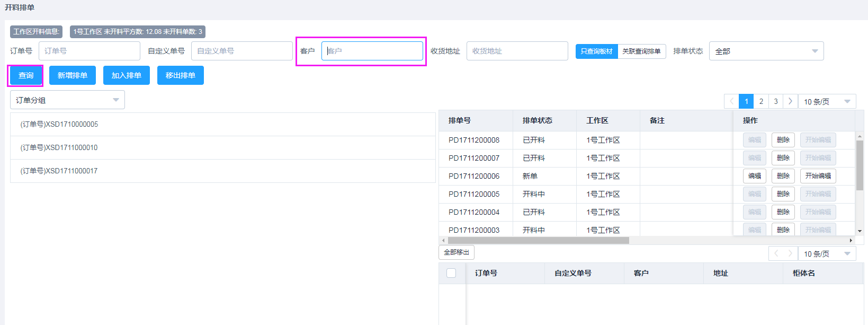Expand the 订单分组 dropdown
Image resolution: width=868 pixels, height=325 pixels.
(x=67, y=100)
